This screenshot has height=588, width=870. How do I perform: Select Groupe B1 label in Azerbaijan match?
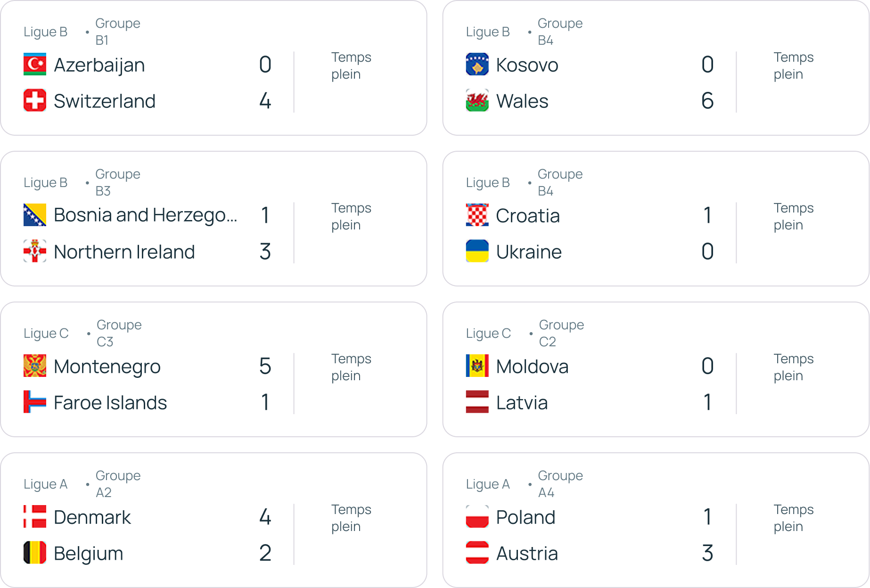(x=118, y=32)
